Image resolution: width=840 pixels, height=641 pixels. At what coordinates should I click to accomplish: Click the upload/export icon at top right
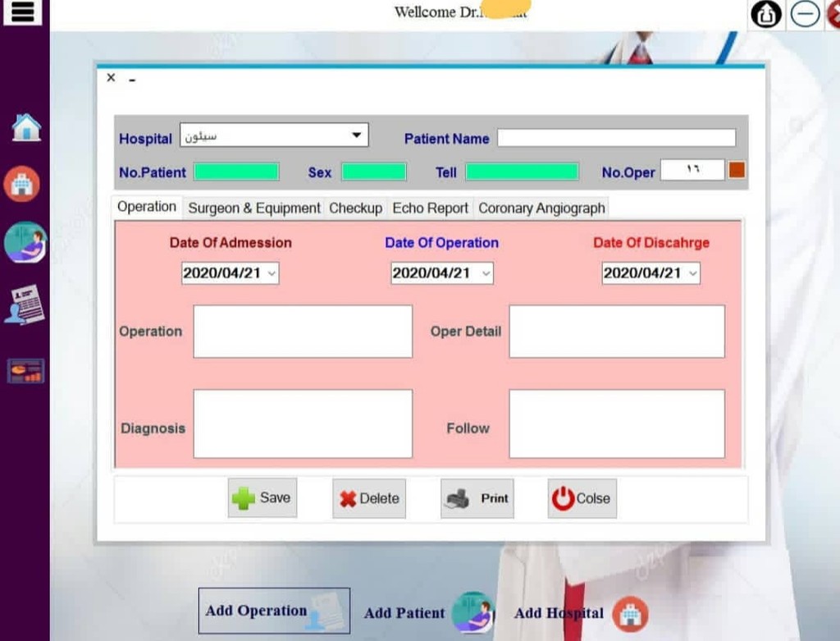tap(765, 15)
